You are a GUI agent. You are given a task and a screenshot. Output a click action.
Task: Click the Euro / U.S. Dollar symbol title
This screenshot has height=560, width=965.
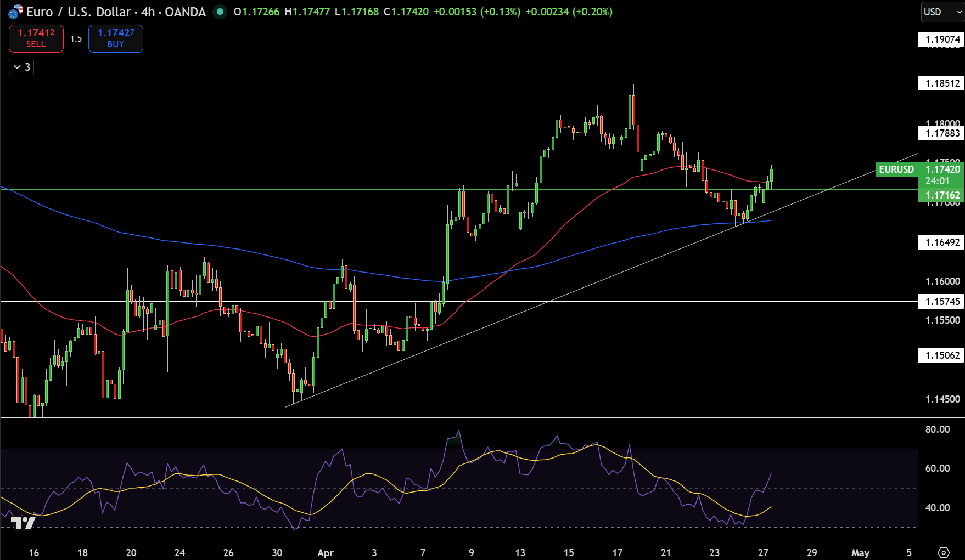coord(78,12)
